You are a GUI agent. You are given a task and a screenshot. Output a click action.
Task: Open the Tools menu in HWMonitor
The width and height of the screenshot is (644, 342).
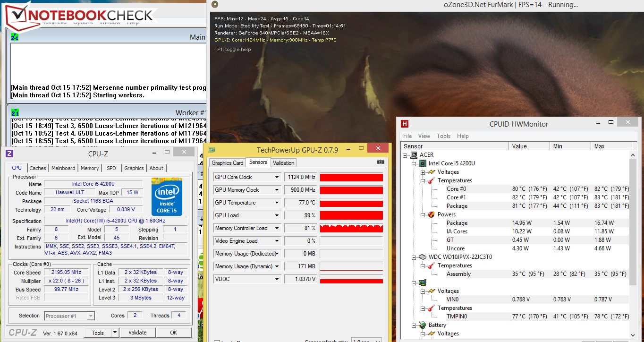[x=443, y=136]
